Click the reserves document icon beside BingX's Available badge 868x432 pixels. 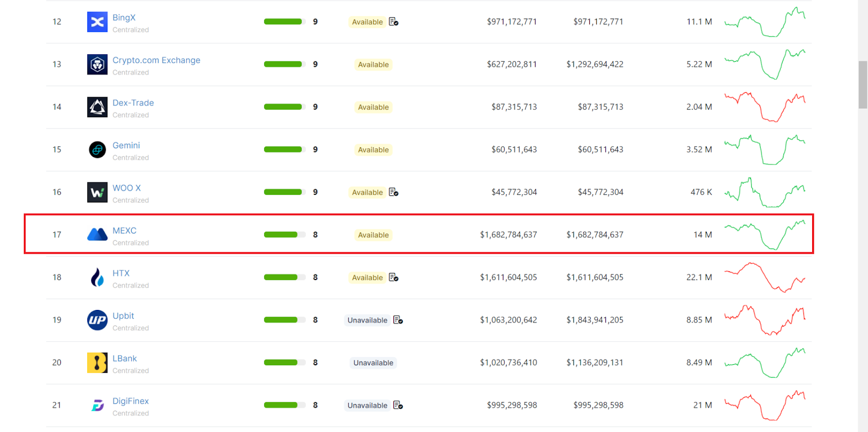394,22
